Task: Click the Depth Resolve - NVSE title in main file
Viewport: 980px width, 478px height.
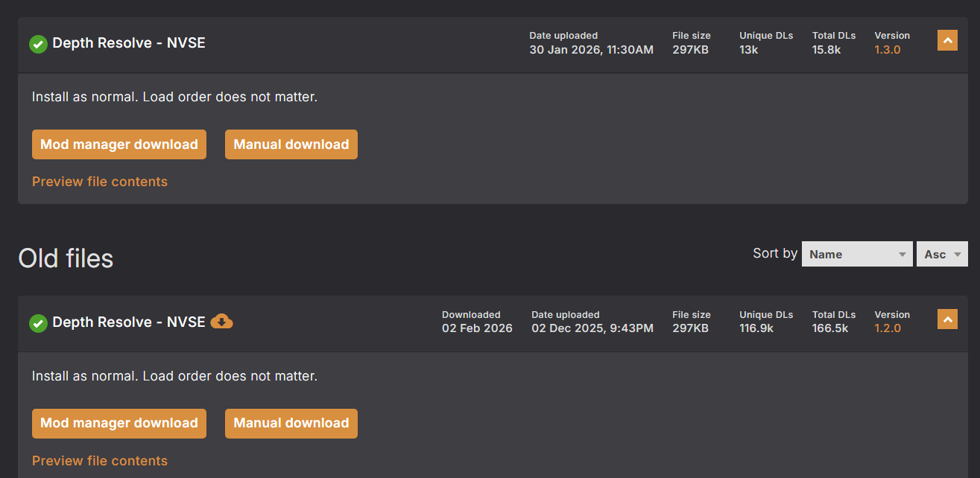Action: pyautogui.click(x=129, y=43)
